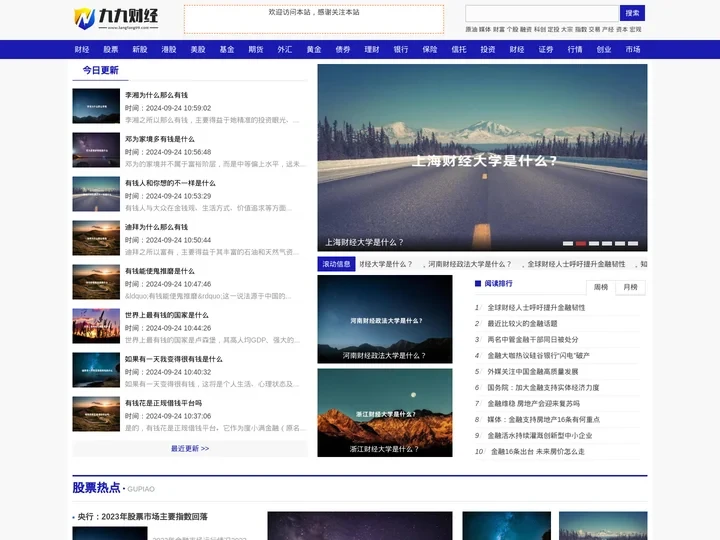Open the 科创 tag under search
This screenshot has height=540, width=720.
[540, 29]
